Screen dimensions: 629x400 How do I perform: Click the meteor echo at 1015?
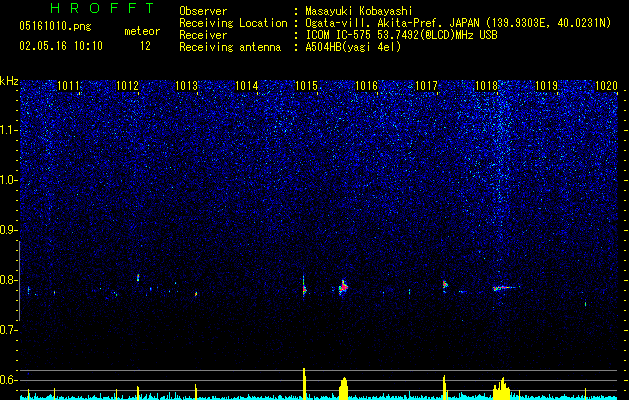point(304,287)
